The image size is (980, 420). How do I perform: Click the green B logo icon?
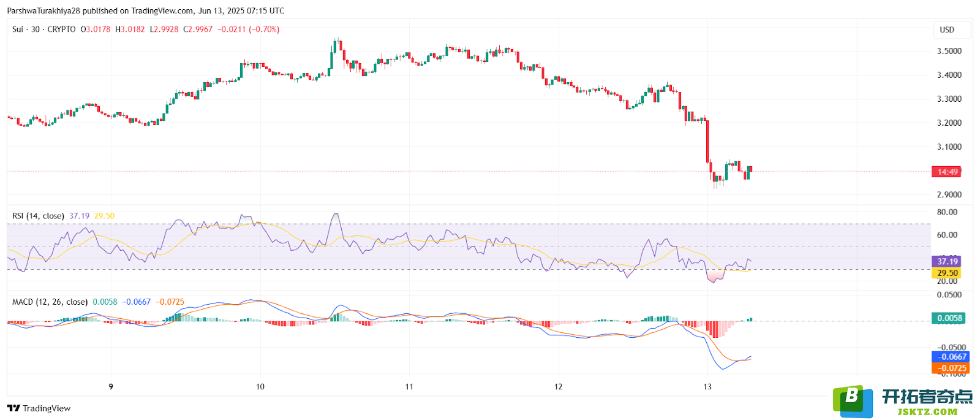coord(853,401)
